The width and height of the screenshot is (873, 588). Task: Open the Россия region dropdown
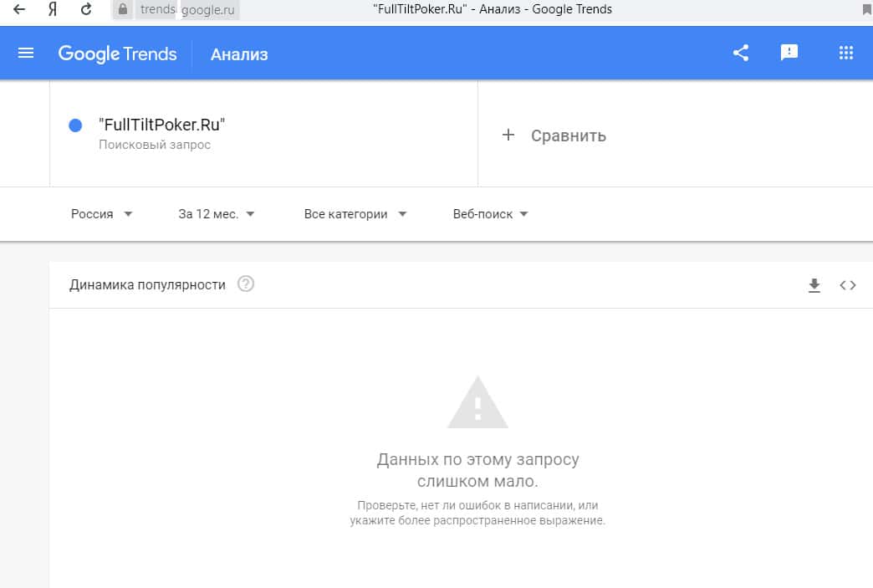click(101, 214)
